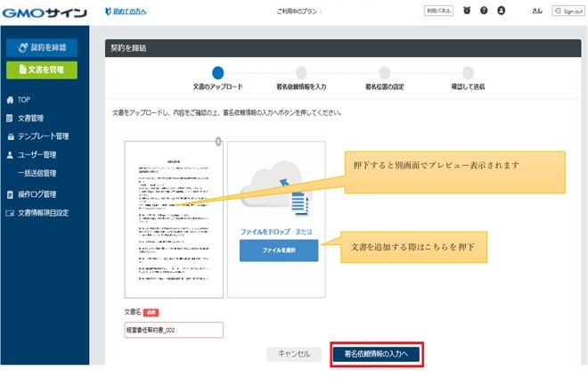Image resolution: width=588 pixels, height=378 pixels.
Task: Click the green 文書を管理 button
Action: coord(42,70)
